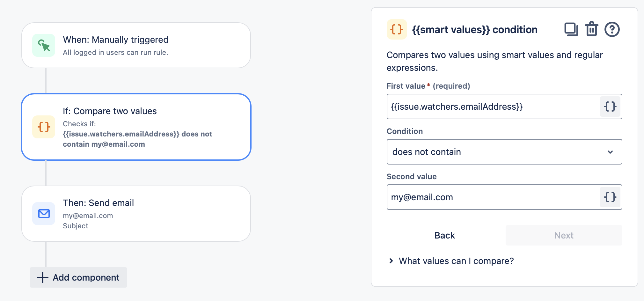Click the manual trigger icon on the When card
Screen dimensions: 644x301
44,45
